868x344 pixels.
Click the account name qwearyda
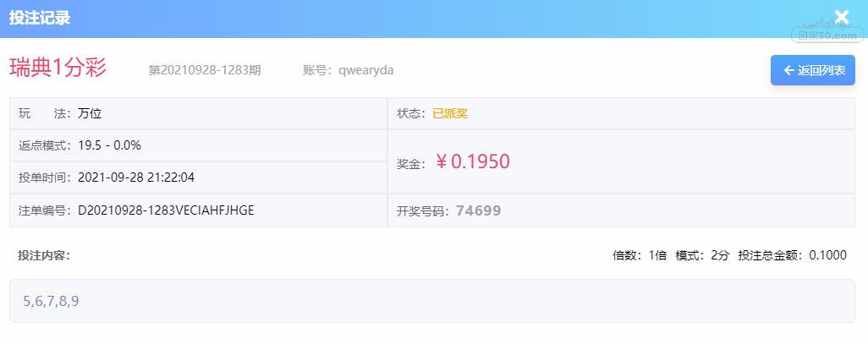[366, 70]
